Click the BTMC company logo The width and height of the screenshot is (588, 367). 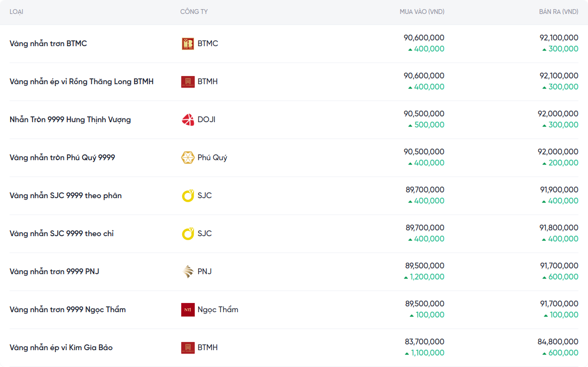[x=188, y=44]
